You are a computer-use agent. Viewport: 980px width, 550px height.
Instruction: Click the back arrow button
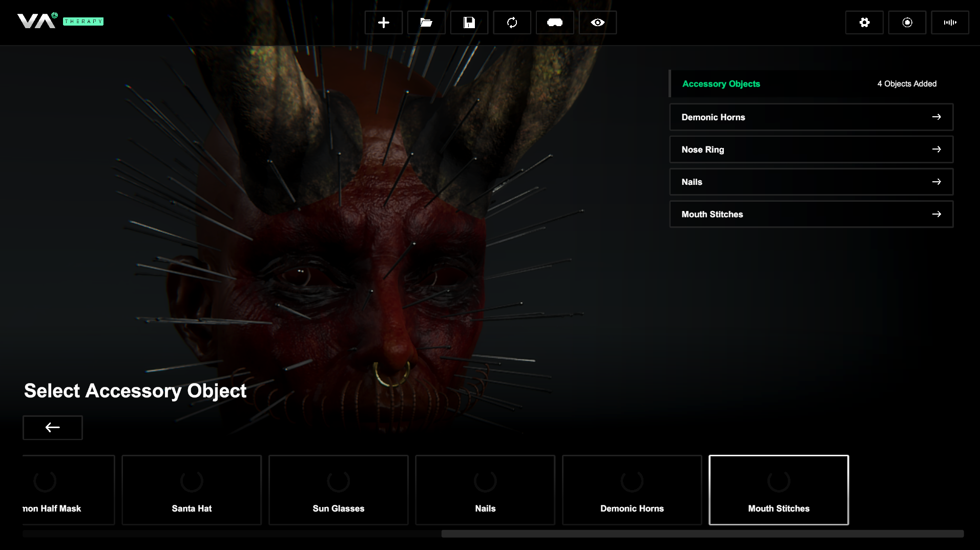(53, 428)
